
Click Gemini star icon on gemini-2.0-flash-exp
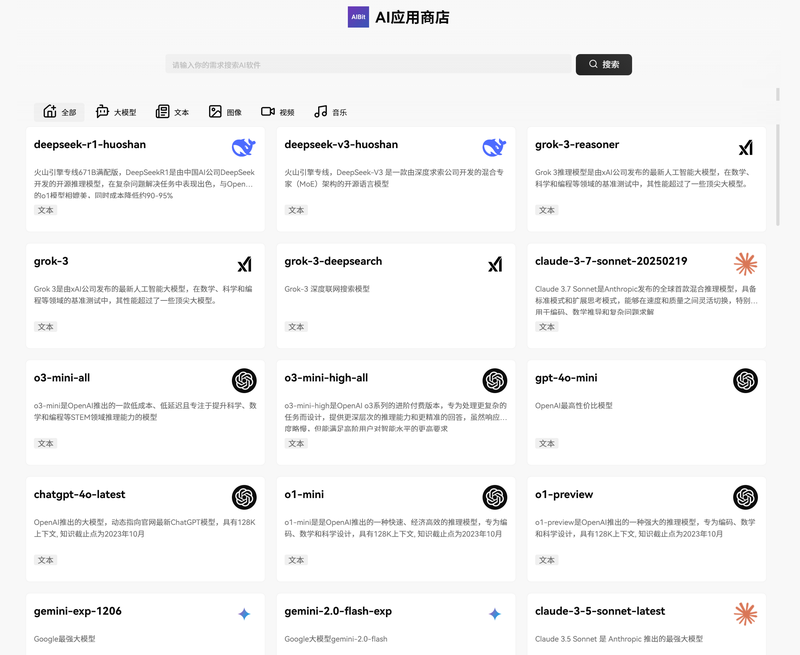pos(495,614)
